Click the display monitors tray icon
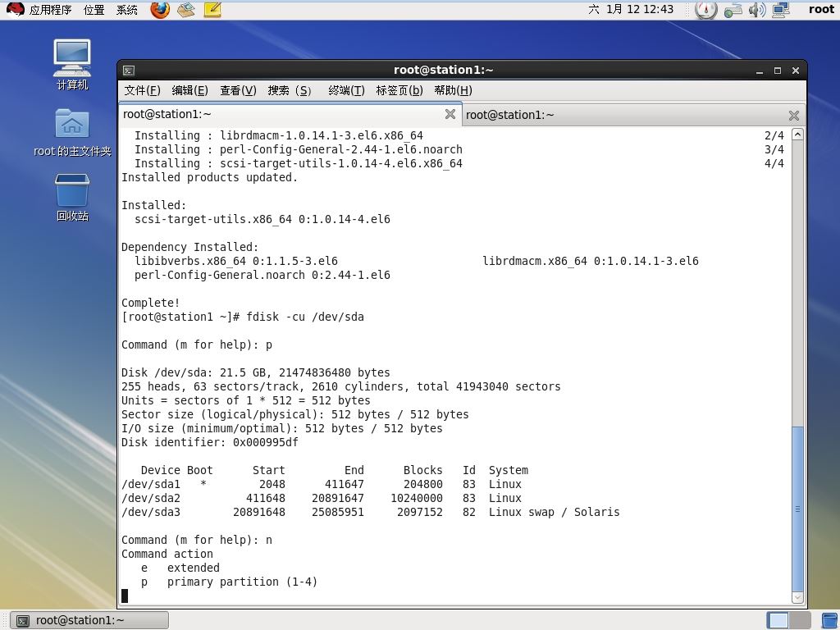The width and height of the screenshot is (840, 630). click(x=781, y=10)
